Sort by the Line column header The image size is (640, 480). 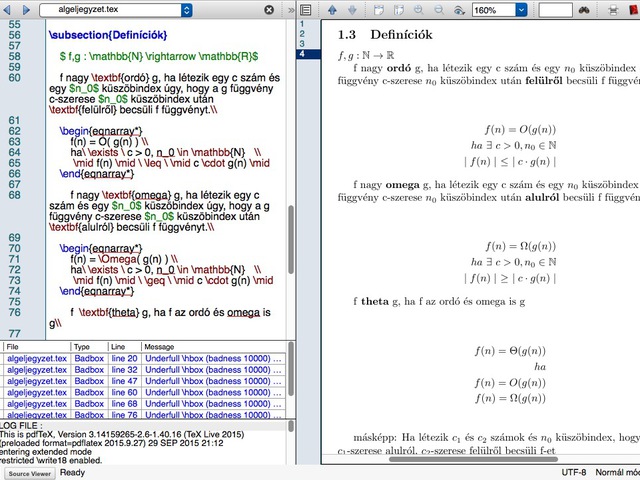coord(124,347)
